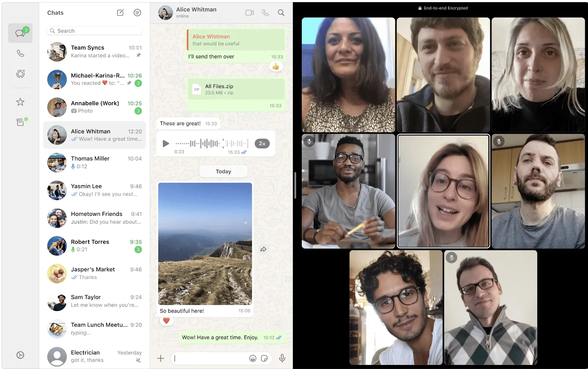Start a voice call with Alice Whitman
The width and height of the screenshot is (588, 369).
tap(265, 13)
